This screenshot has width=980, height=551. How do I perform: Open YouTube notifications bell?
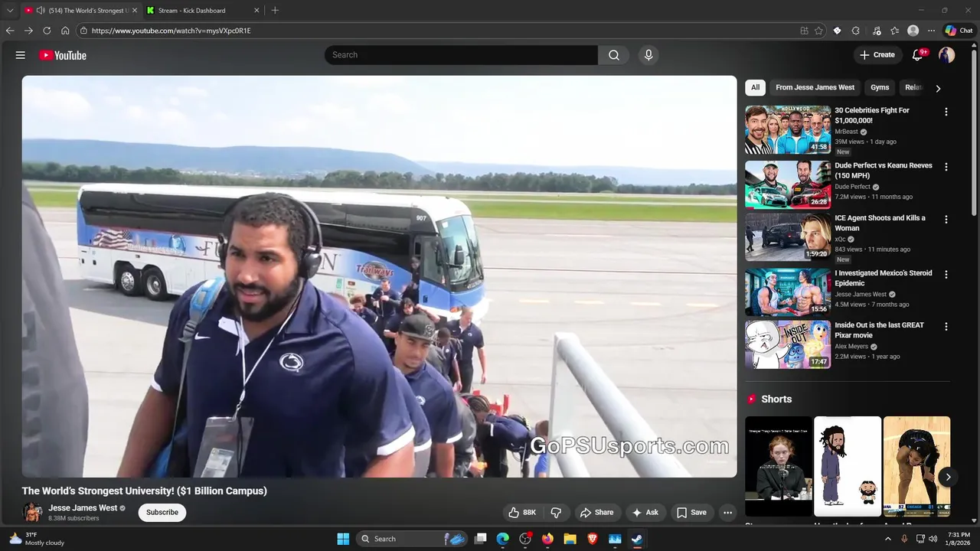(918, 55)
